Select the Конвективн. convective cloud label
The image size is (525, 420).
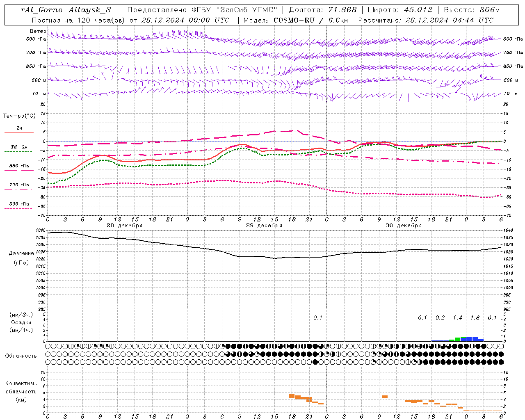21,383
